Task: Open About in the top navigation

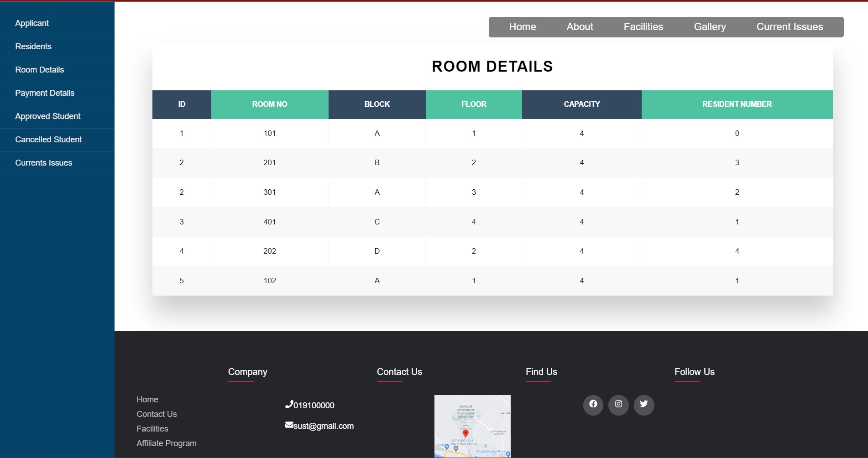Action: [580, 27]
